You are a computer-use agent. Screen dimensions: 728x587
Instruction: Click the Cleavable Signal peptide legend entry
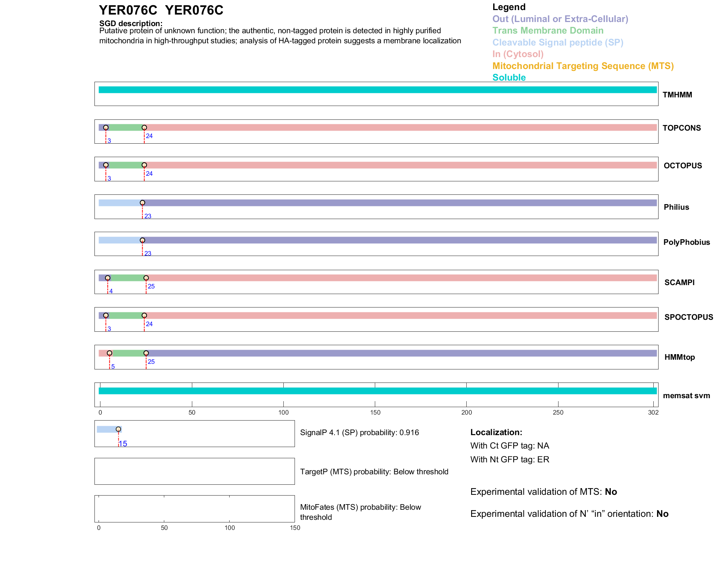point(558,43)
